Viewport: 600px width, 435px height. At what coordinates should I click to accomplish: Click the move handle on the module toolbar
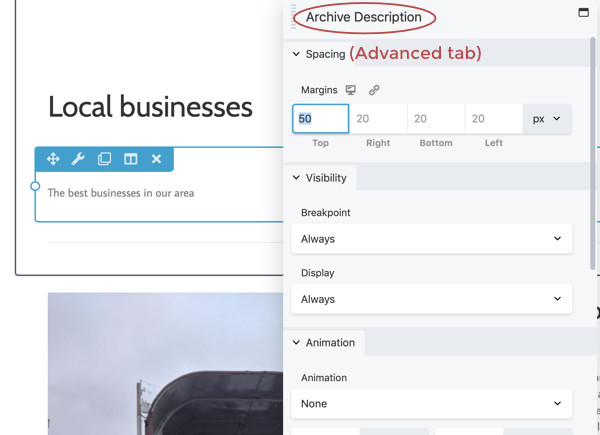coord(53,159)
